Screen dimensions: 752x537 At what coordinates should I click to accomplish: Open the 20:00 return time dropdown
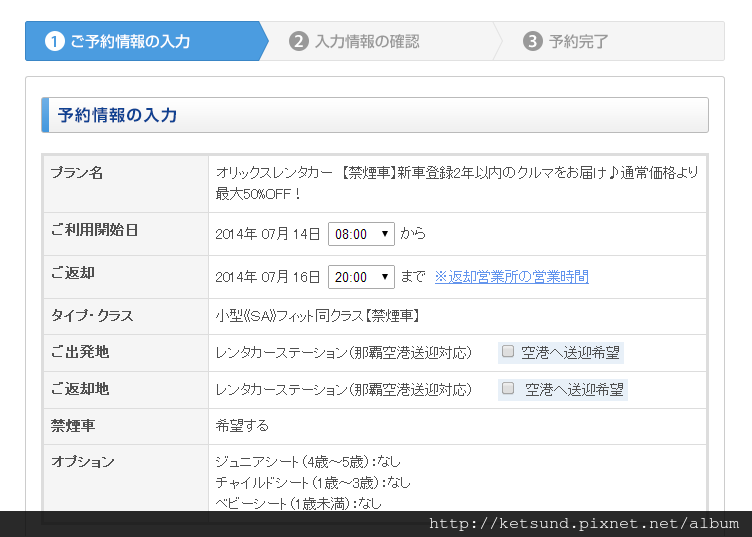coord(361,277)
